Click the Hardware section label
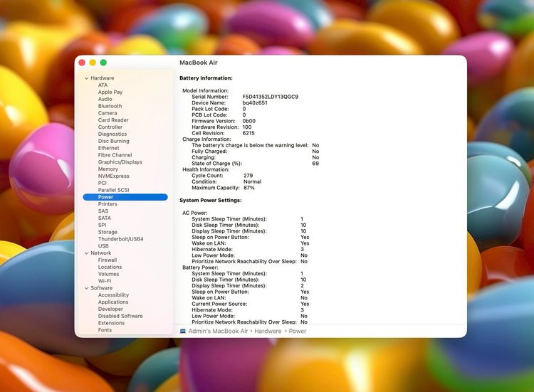 pyautogui.click(x=103, y=78)
